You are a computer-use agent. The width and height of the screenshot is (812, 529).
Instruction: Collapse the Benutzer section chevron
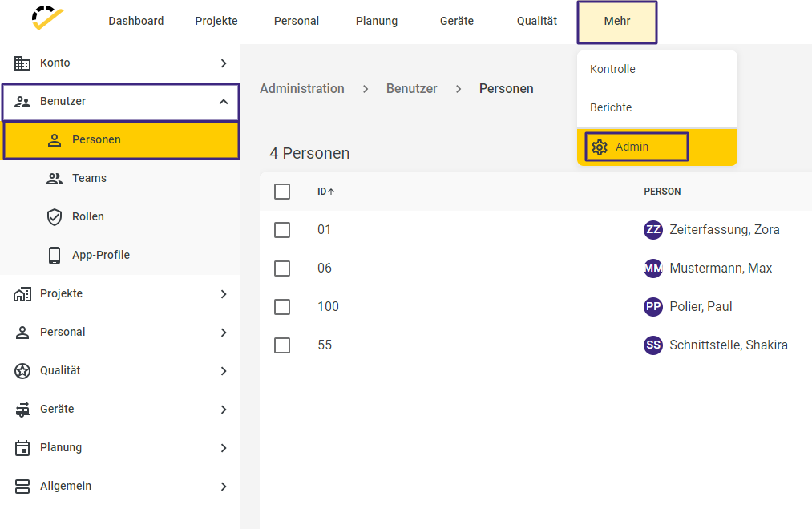tap(224, 102)
